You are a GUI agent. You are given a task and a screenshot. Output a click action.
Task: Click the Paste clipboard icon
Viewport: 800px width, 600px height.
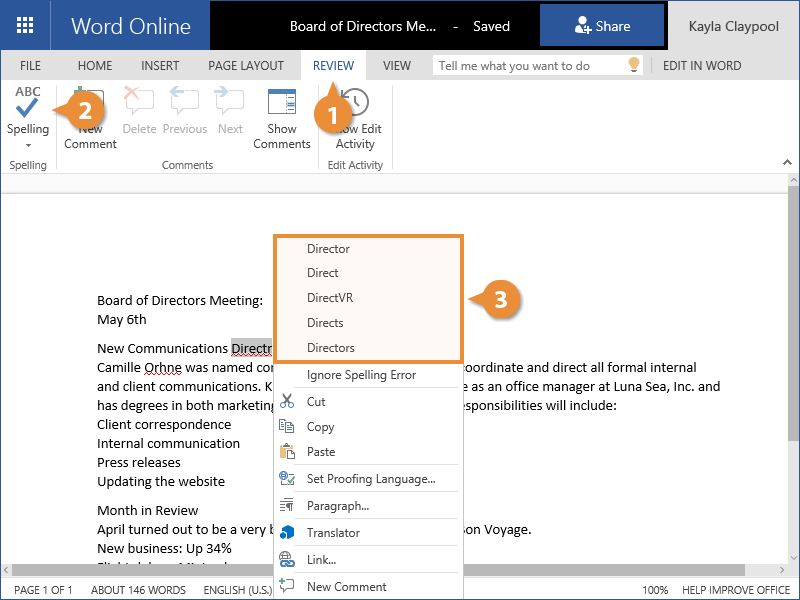288,452
